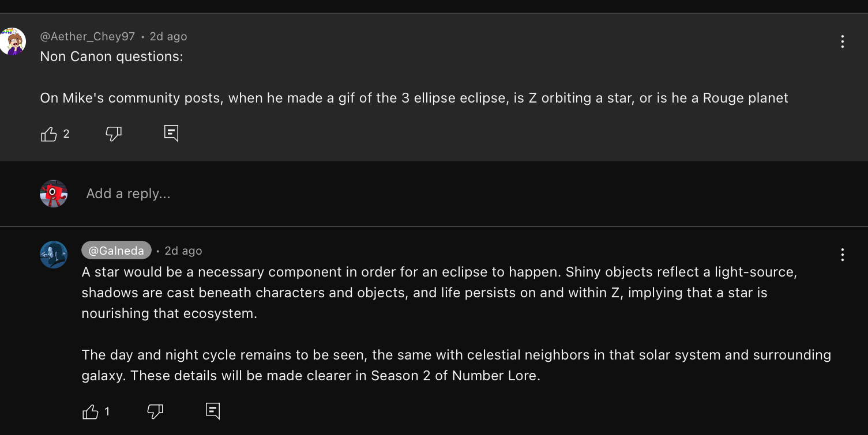Click the timestamp beside @Galneda
Viewport: 868px width, 435px height.
pyautogui.click(x=183, y=251)
